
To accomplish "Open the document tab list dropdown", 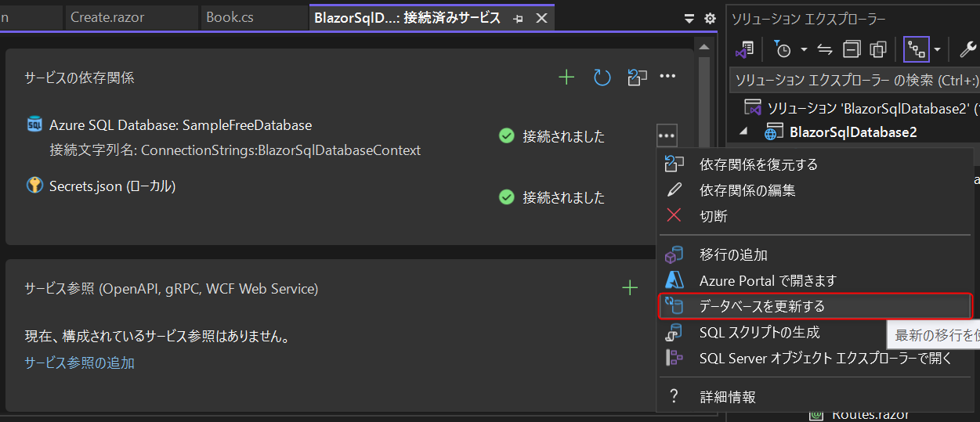I will click(689, 19).
